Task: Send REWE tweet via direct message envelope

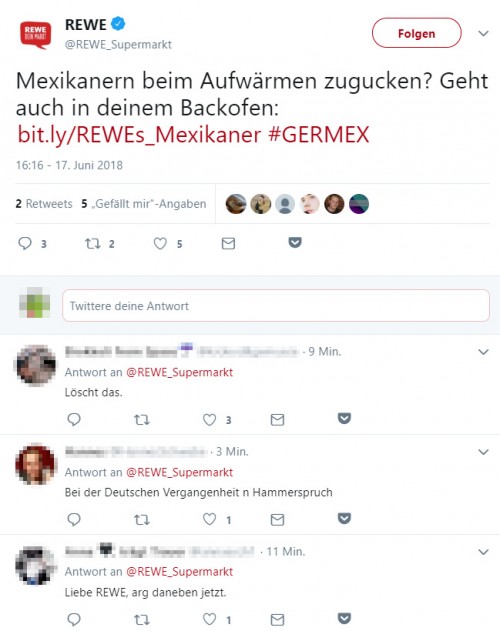Action: (x=228, y=243)
